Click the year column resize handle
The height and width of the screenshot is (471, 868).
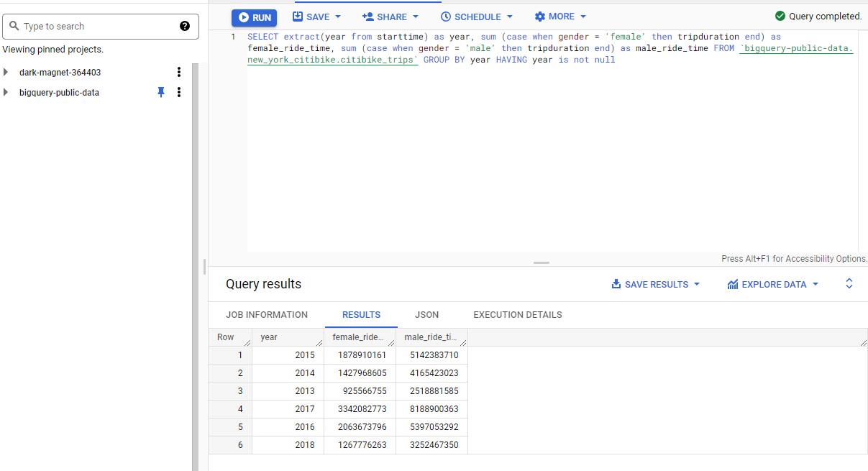[x=319, y=343]
